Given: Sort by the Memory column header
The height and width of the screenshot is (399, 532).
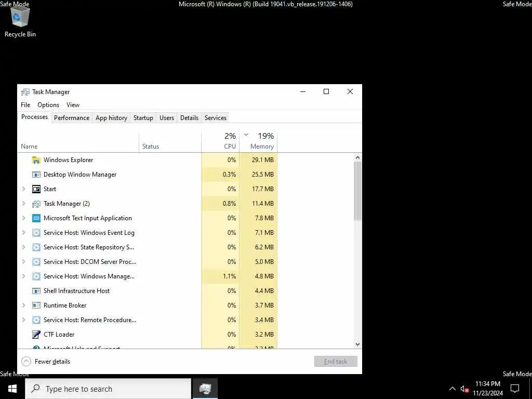Looking at the screenshot, I should (x=258, y=142).
